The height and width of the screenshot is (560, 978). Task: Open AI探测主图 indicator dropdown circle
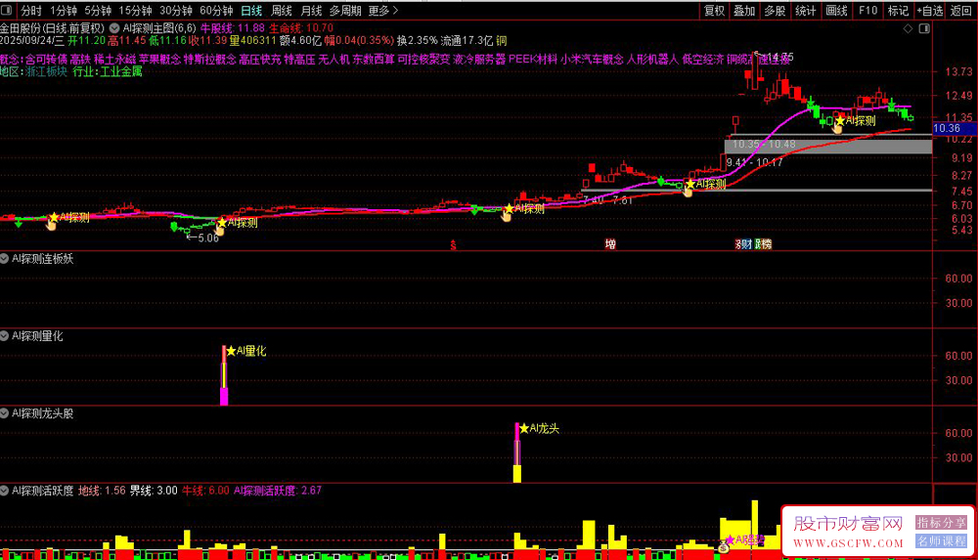[x=114, y=28]
